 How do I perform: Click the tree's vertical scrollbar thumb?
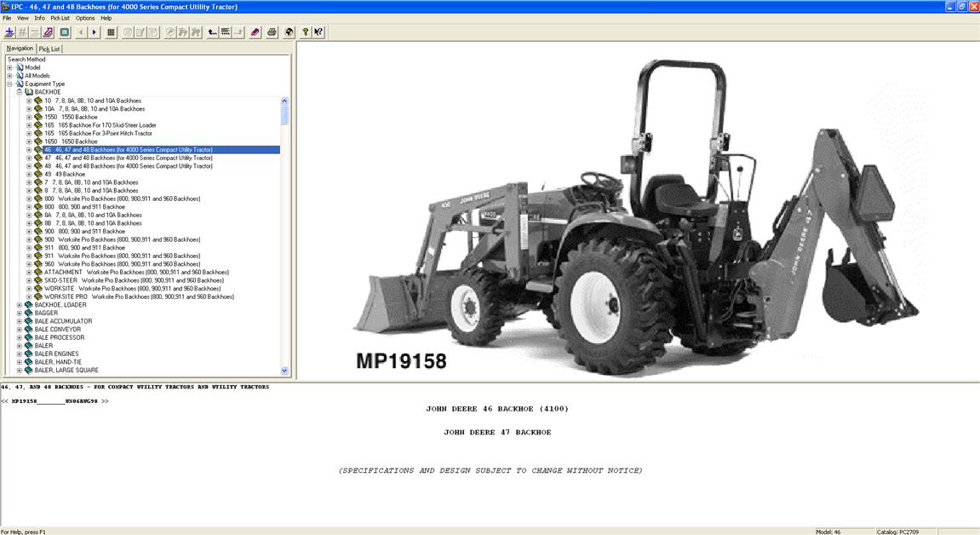coord(284,115)
